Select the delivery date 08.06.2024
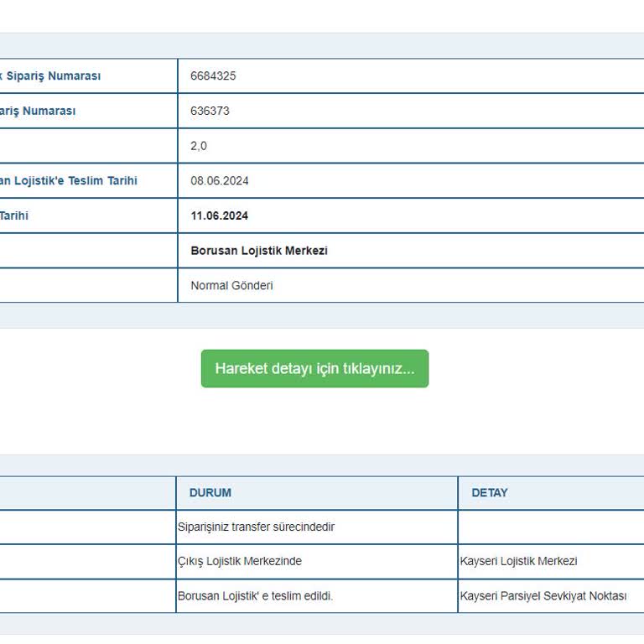This screenshot has height=644, width=644. [220, 181]
